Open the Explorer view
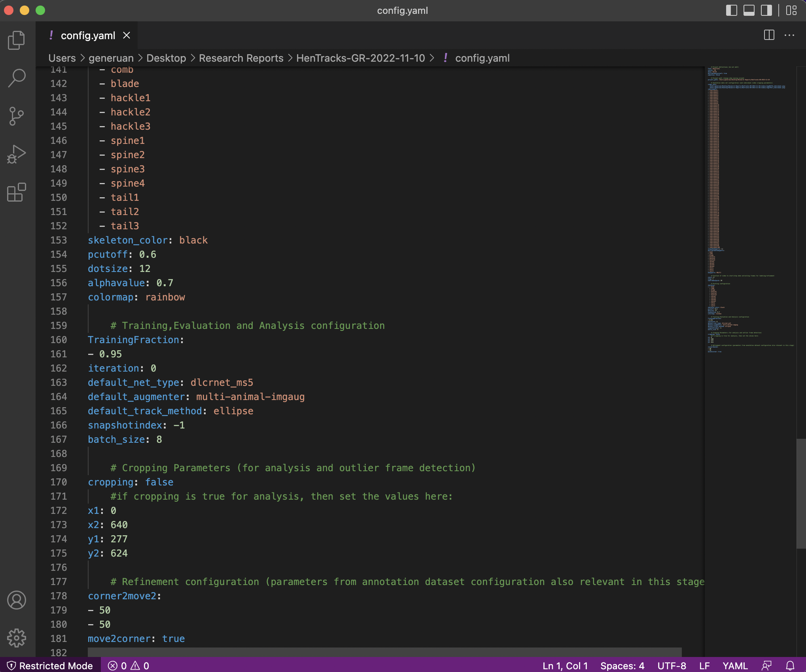The image size is (806, 672). 16,40
